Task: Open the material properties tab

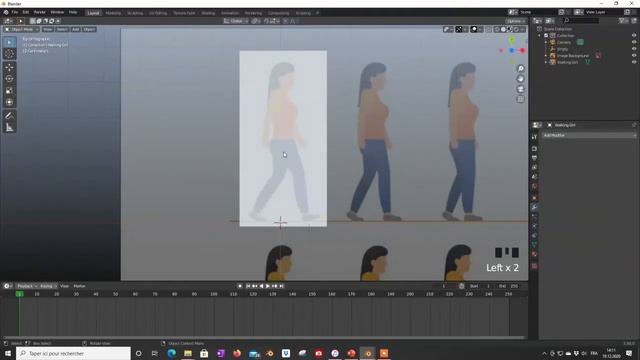Action: pyautogui.click(x=534, y=254)
